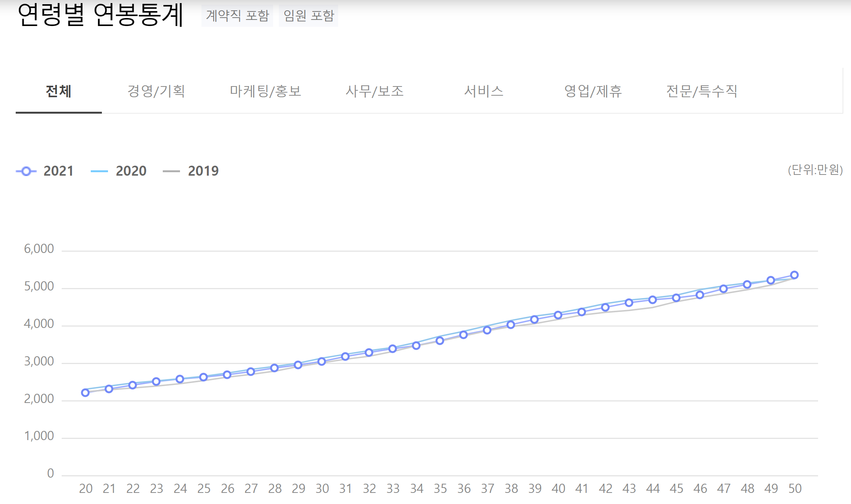851x504 pixels.
Task: Switch to 사무/보조 category tab
Action: [375, 91]
